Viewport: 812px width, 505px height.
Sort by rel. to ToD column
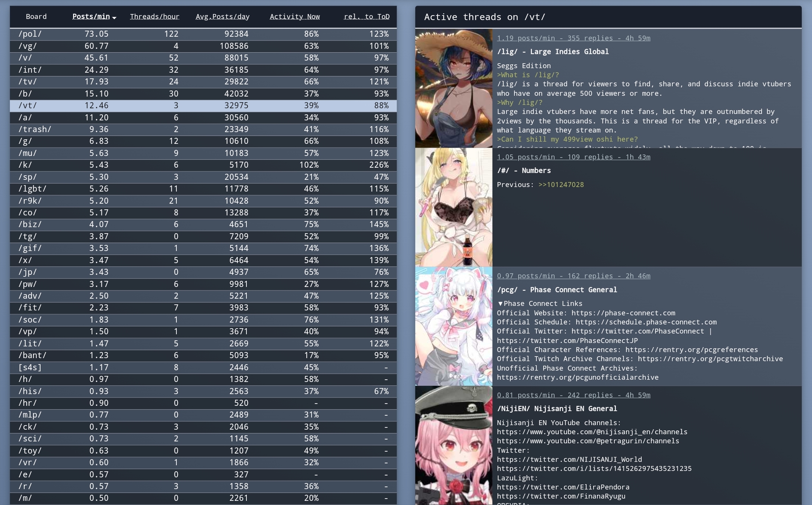pos(366,17)
